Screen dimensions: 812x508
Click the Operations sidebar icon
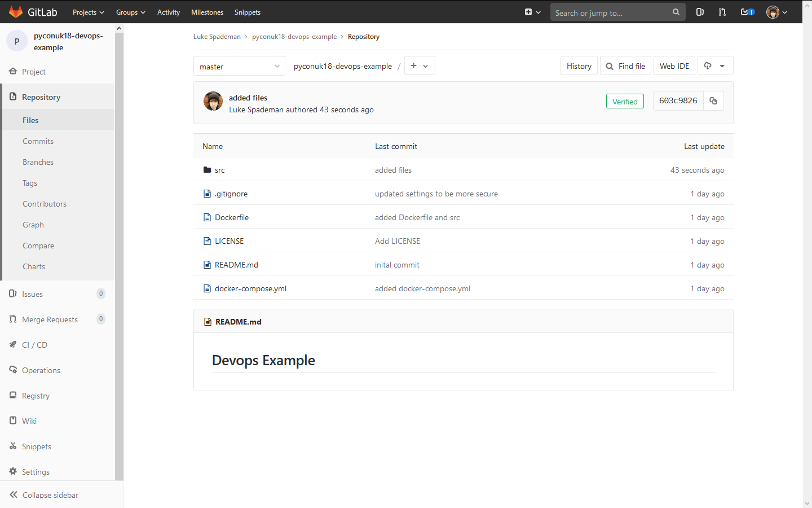coord(13,370)
